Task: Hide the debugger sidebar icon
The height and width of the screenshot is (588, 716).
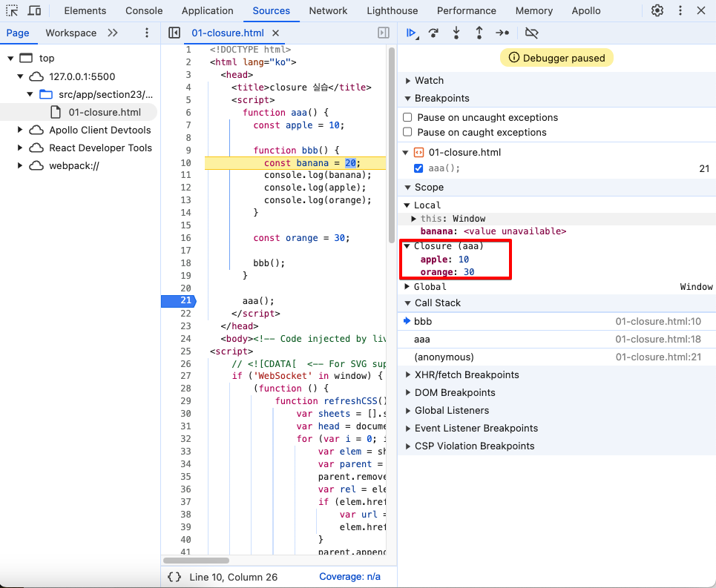Action: (x=384, y=33)
